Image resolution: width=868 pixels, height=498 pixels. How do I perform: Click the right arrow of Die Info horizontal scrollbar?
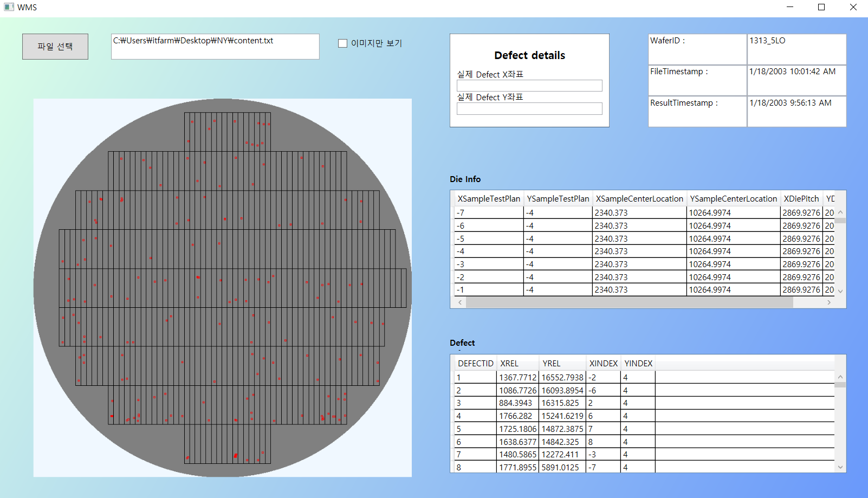pyautogui.click(x=830, y=302)
